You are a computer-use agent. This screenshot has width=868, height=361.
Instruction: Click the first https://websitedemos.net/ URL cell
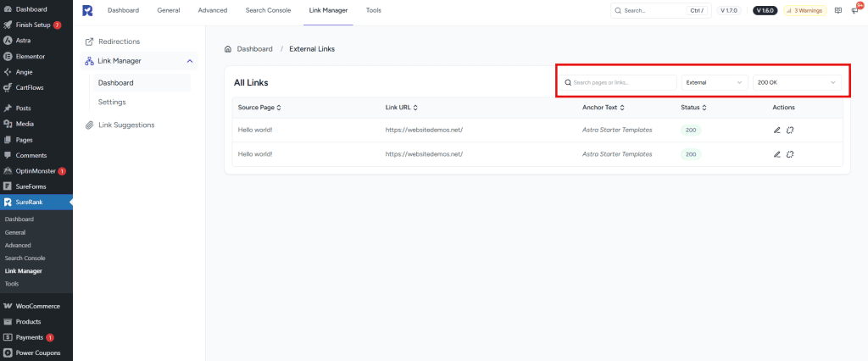pyautogui.click(x=424, y=131)
